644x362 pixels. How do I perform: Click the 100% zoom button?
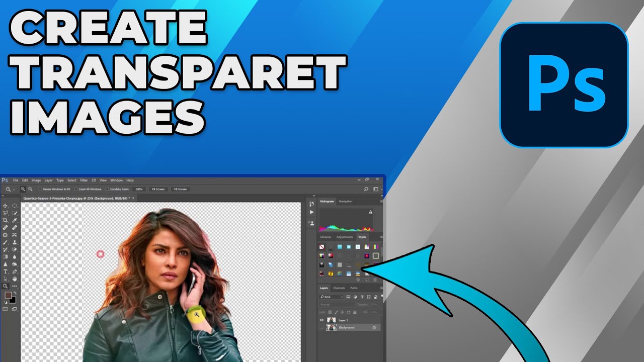[139, 189]
